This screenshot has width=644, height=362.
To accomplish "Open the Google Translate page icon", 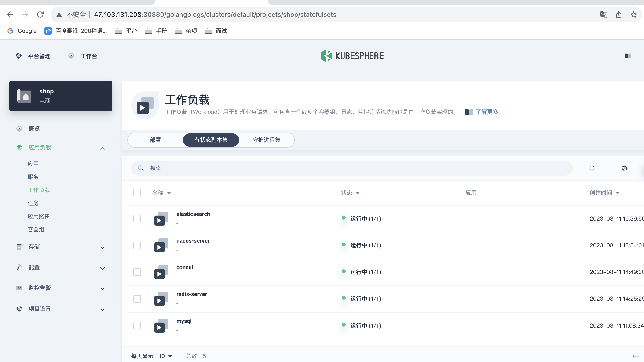I will coord(604,15).
